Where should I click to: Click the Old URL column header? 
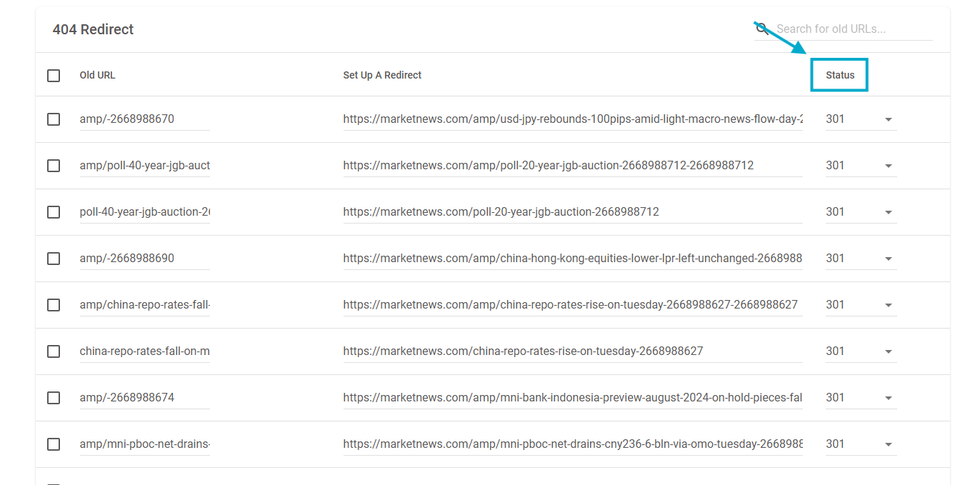click(x=97, y=75)
